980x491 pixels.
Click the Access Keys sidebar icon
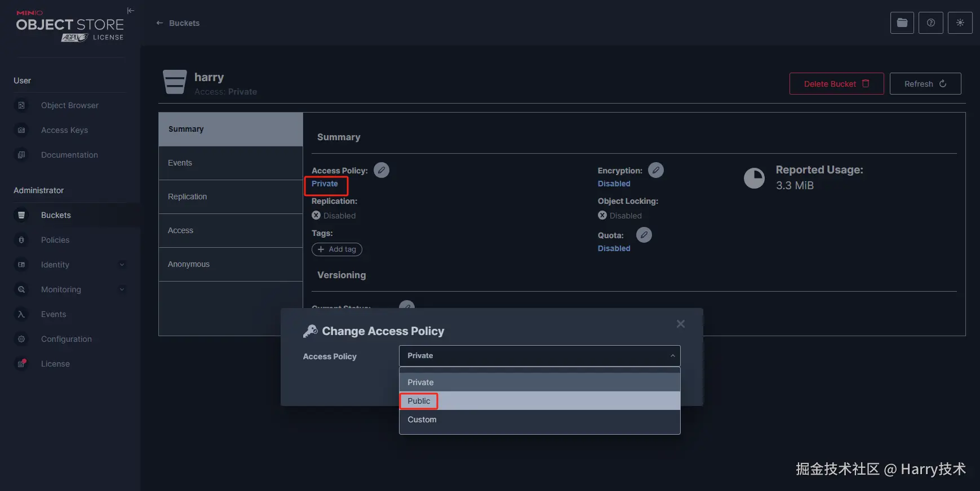(x=21, y=130)
